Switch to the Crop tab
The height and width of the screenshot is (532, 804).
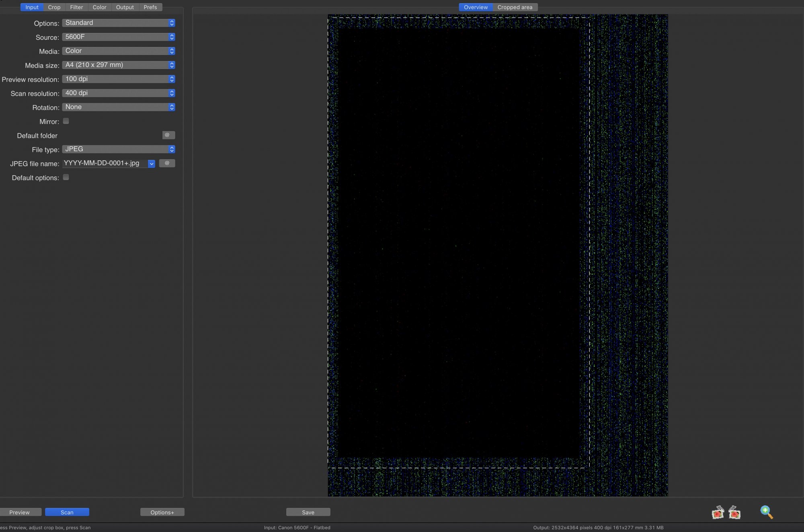click(54, 7)
